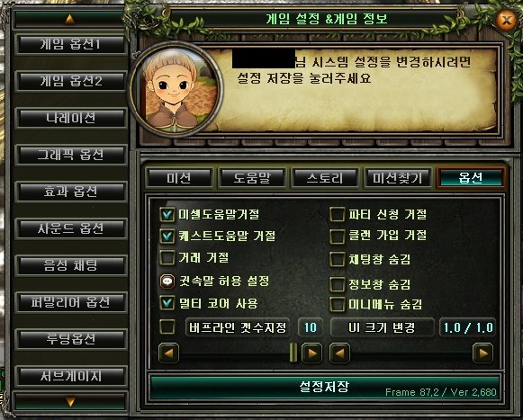Click the down arrow below the left menu
The height and width of the screenshot is (420, 523).
point(70,401)
